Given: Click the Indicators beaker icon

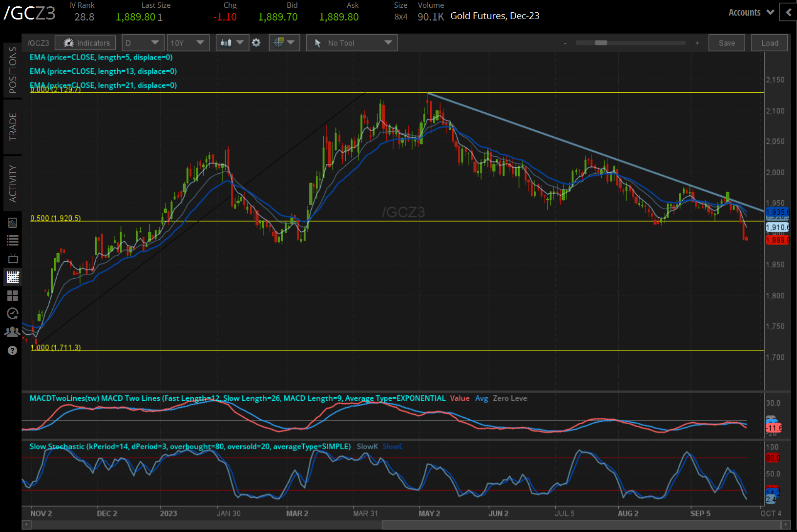Looking at the screenshot, I should [68, 42].
